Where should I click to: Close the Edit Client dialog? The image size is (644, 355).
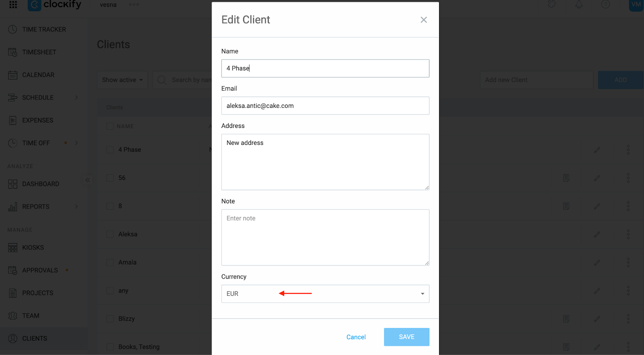[x=423, y=20]
